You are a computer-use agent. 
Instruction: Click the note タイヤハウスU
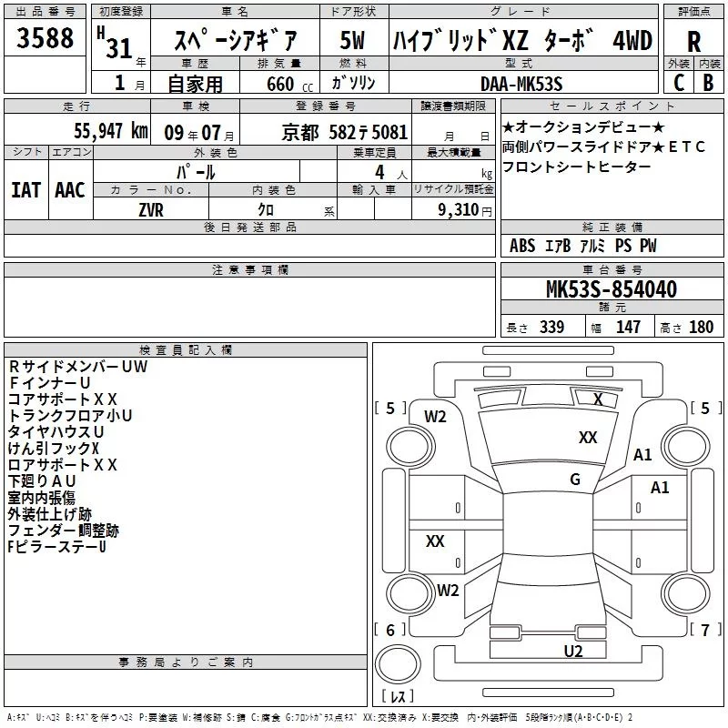click(56, 431)
